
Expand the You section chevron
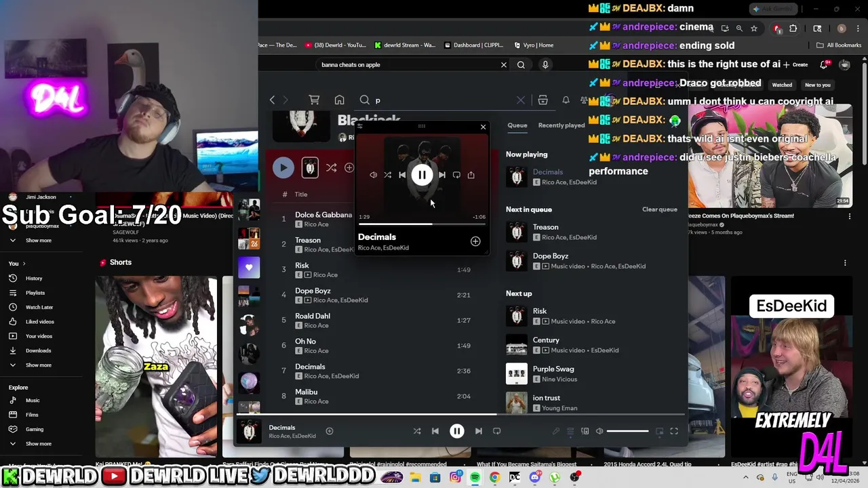click(x=24, y=263)
